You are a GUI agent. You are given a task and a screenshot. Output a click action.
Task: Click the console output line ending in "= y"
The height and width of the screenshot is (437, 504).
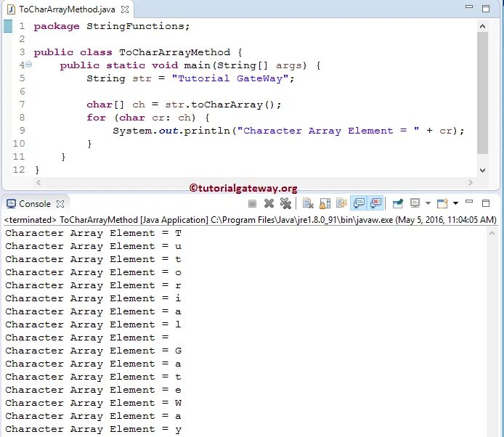(93, 429)
